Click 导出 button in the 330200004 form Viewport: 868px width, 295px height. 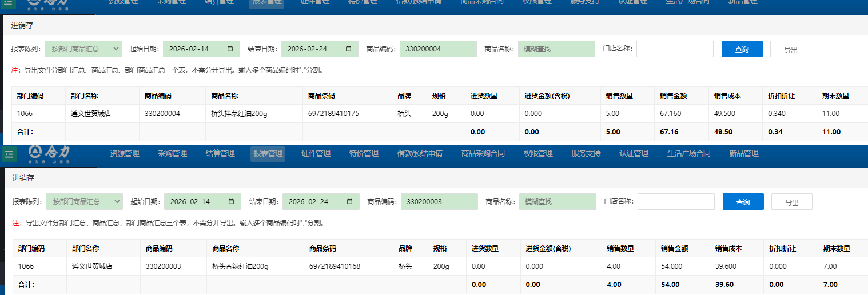790,50
